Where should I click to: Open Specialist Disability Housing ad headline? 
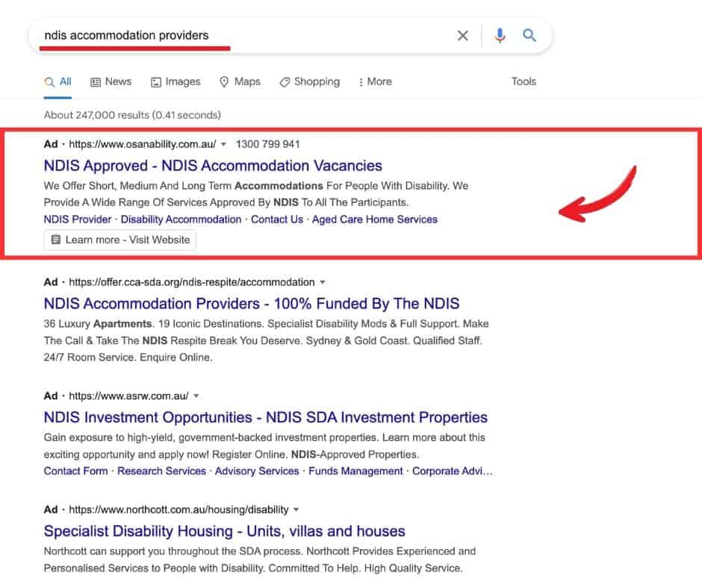click(224, 531)
